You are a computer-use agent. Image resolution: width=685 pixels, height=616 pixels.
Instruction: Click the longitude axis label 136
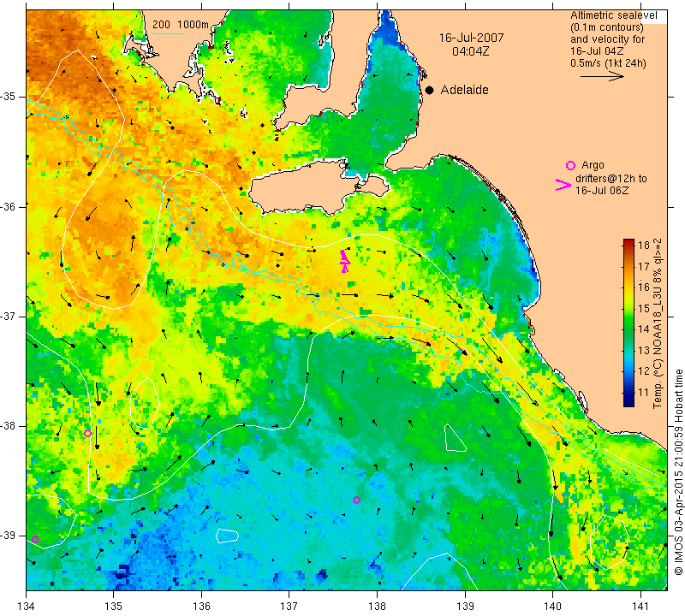point(201,606)
